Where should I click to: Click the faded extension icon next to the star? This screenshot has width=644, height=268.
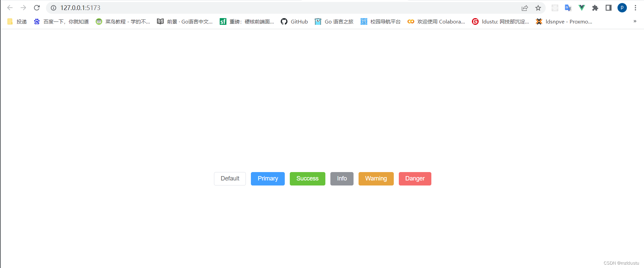[x=555, y=8]
